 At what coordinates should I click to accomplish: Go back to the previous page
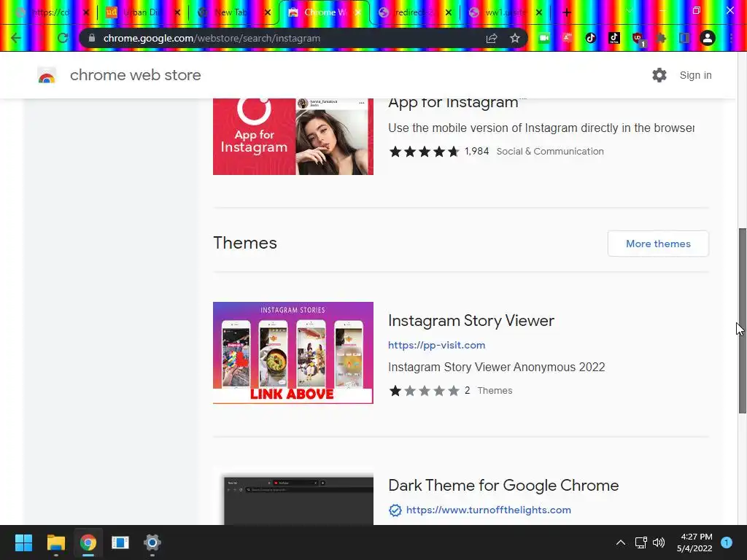point(16,38)
